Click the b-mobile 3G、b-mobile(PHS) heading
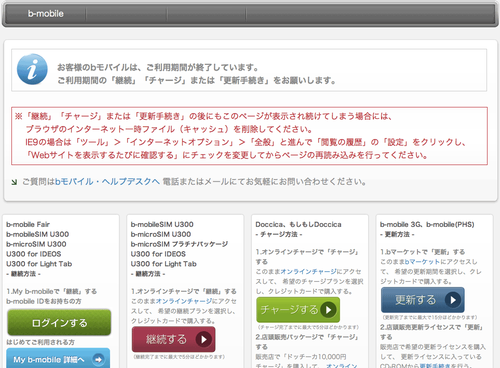The width and height of the screenshot is (500, 368). point(427,224)
